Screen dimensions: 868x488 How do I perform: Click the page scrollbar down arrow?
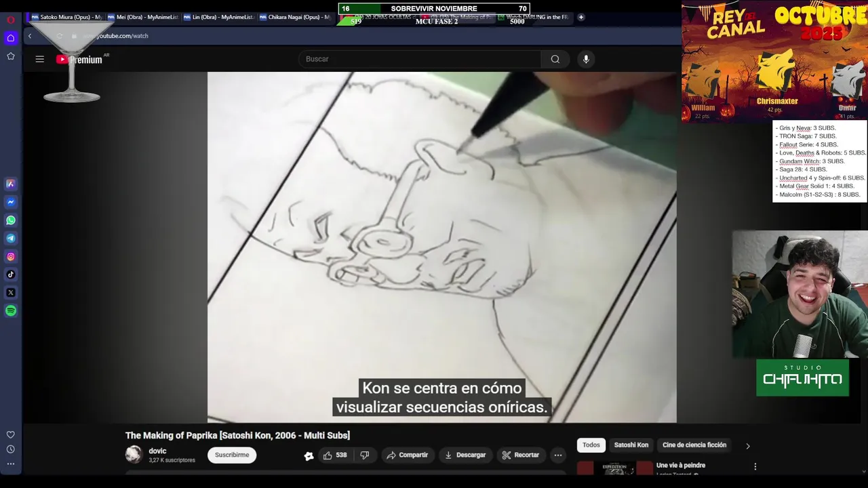(x=863, y=471)
